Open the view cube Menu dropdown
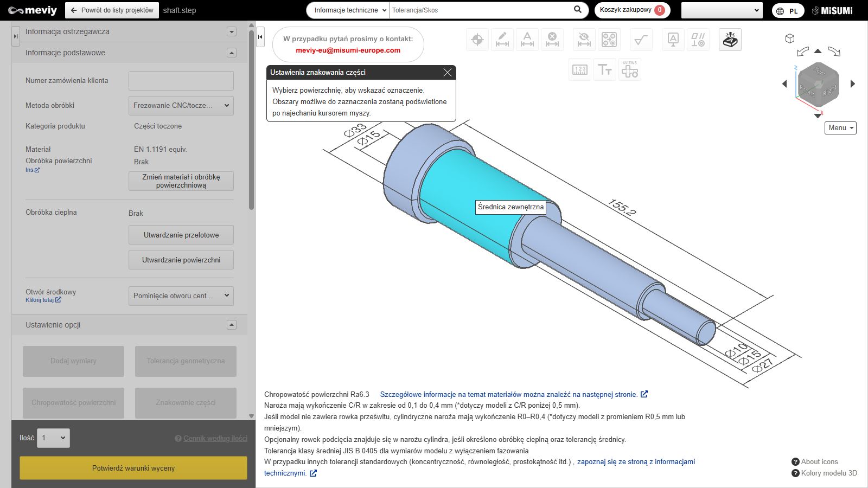 pyautogui.click(x=840, y=128)
